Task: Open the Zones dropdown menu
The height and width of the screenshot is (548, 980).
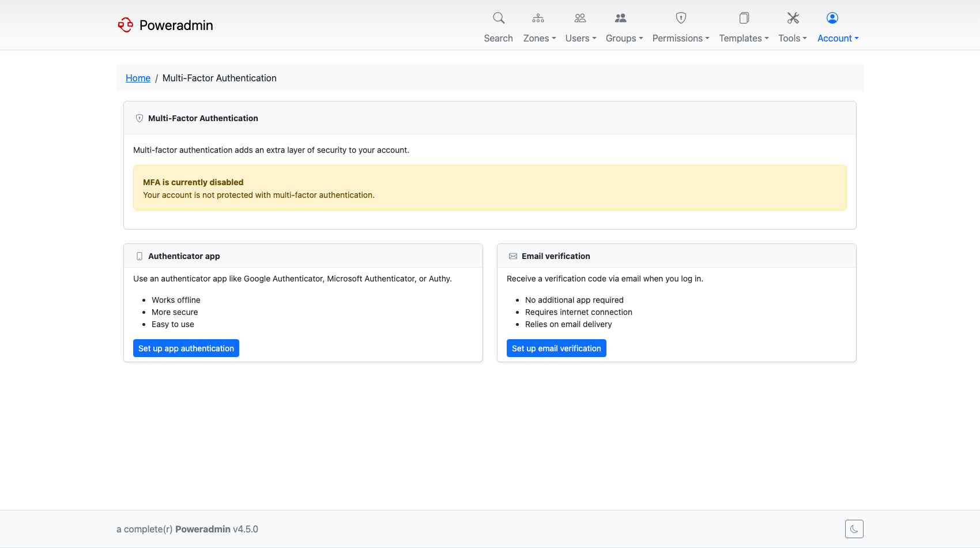Action: coord(540,38)
